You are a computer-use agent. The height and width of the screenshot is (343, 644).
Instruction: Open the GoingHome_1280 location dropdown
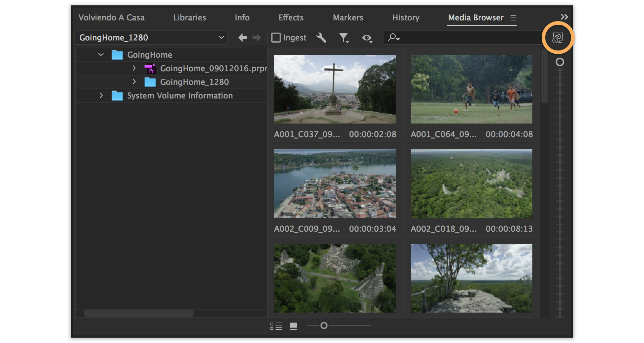tap(151, 38)
